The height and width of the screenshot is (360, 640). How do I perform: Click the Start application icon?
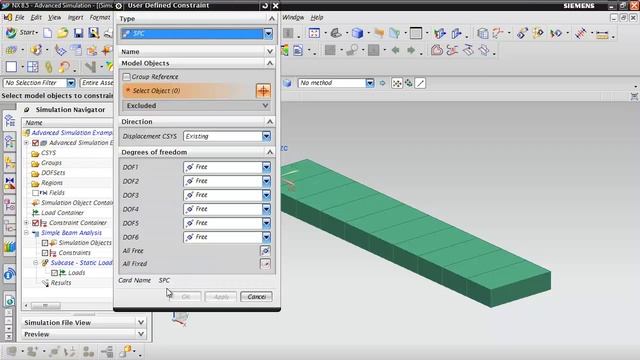coord(11,33)
